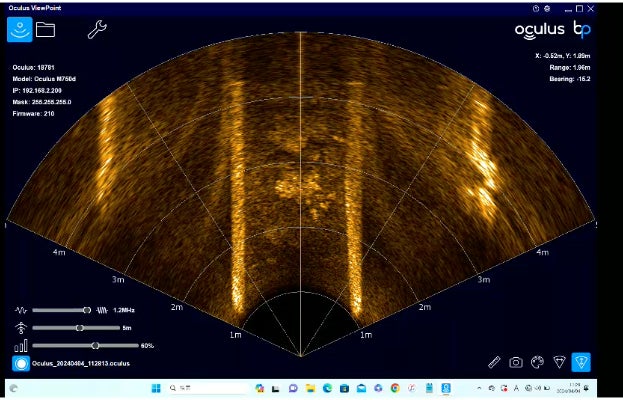Click the oculus logo
Screen dimensions: 623x400
click(x=540, y=31)
